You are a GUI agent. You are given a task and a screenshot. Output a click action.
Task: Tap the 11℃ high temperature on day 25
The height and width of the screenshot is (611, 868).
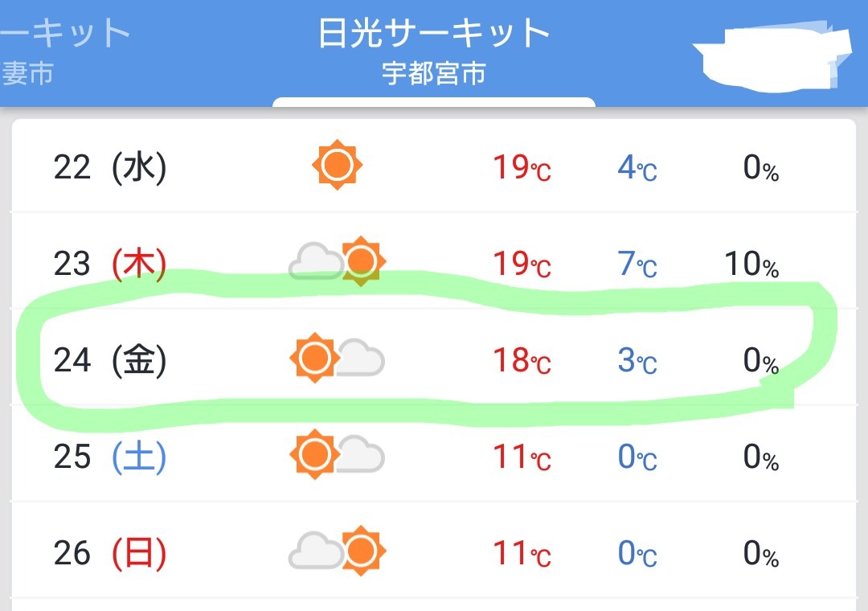coord(522,457)
